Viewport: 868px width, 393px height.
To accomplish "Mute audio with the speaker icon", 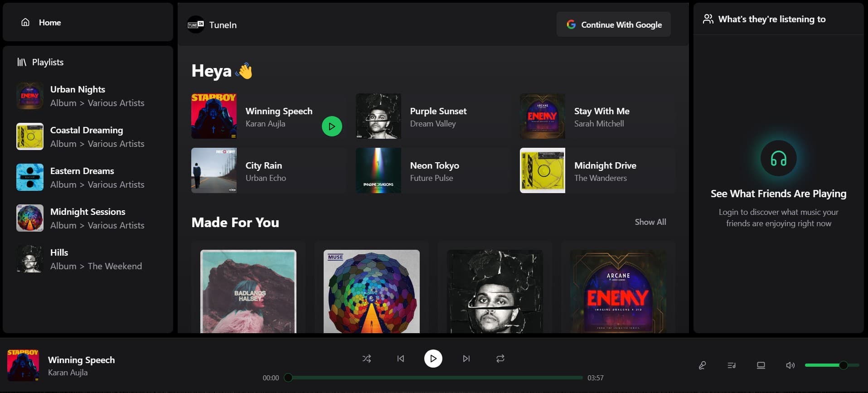I will 790,365.
